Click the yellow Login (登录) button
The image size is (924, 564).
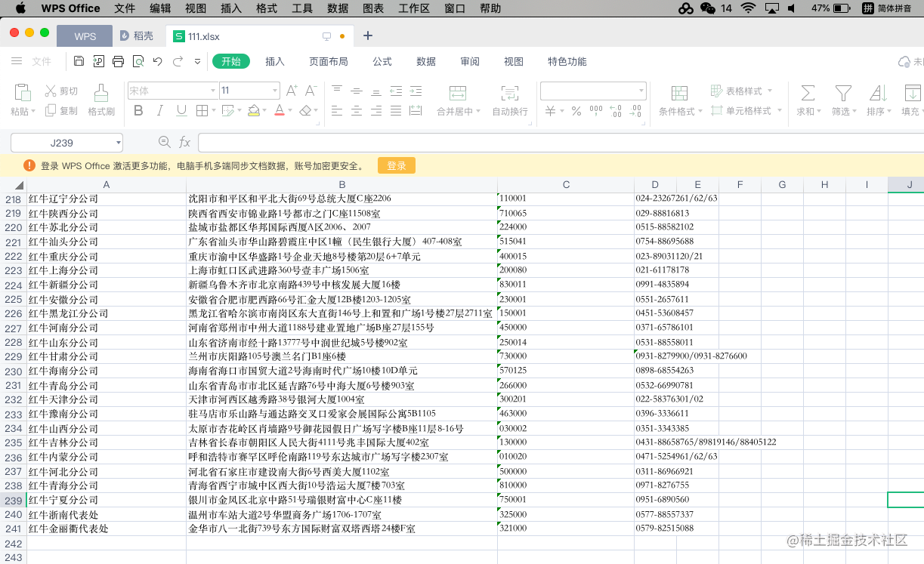click(x=397, y=165)
